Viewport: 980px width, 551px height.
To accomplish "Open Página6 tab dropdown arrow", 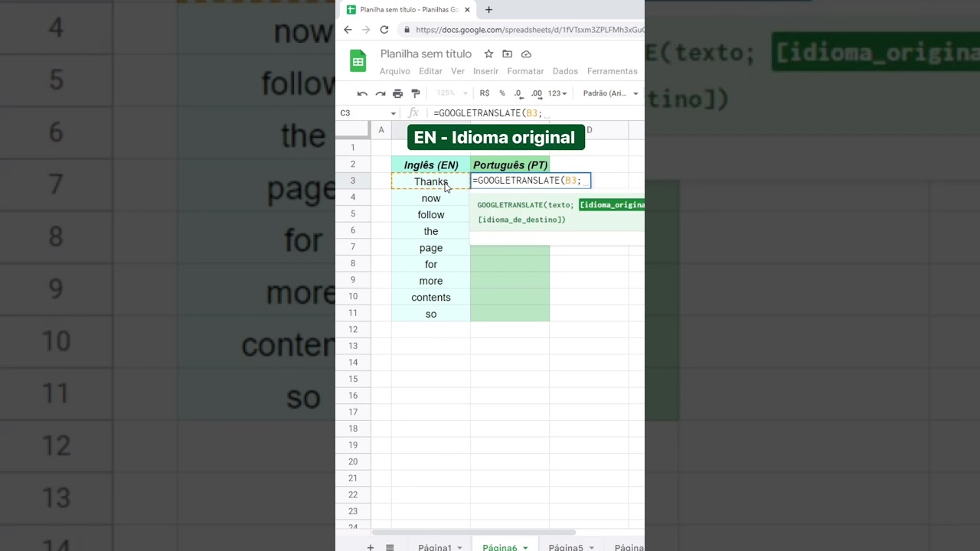I will coord(525,548).
